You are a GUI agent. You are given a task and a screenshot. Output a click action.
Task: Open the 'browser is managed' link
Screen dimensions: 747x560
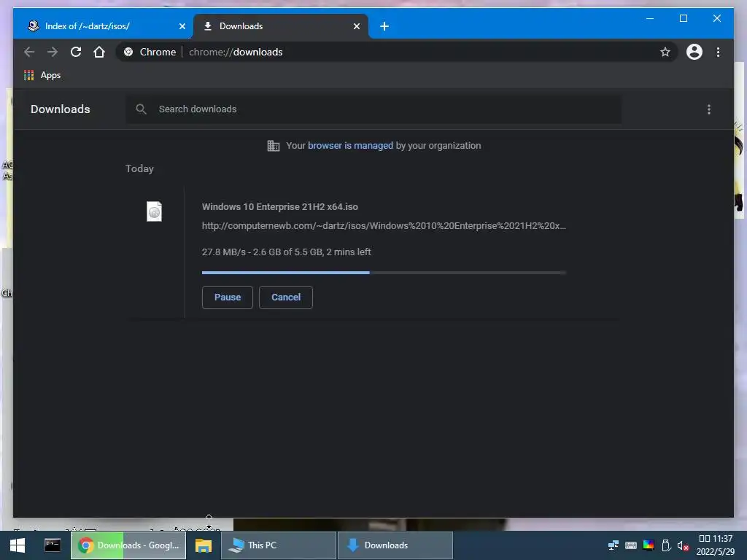[350, 146]
